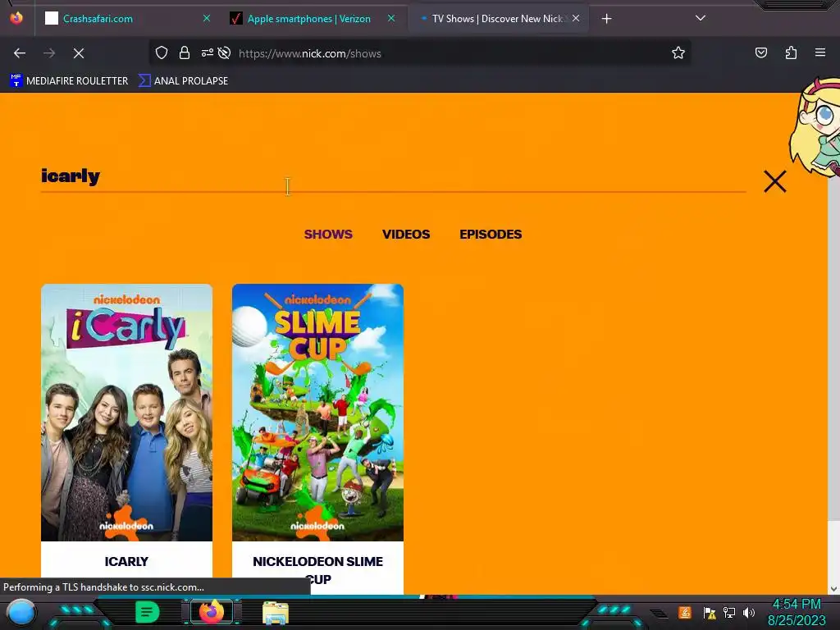Click the site security padlock icon

click(185, 52)
